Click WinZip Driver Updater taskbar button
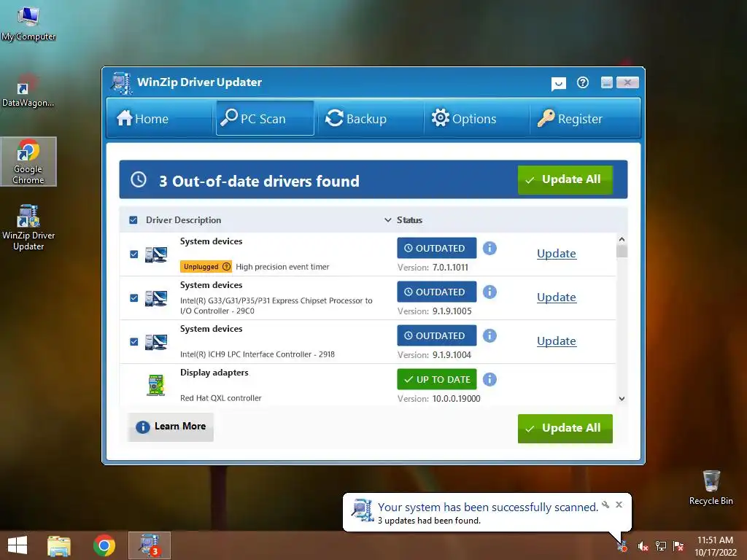 coord(149,545)
